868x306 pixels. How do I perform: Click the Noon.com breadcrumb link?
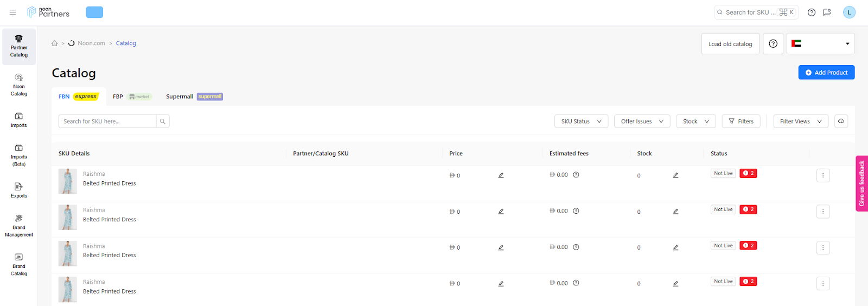click(x=91, y=43)
